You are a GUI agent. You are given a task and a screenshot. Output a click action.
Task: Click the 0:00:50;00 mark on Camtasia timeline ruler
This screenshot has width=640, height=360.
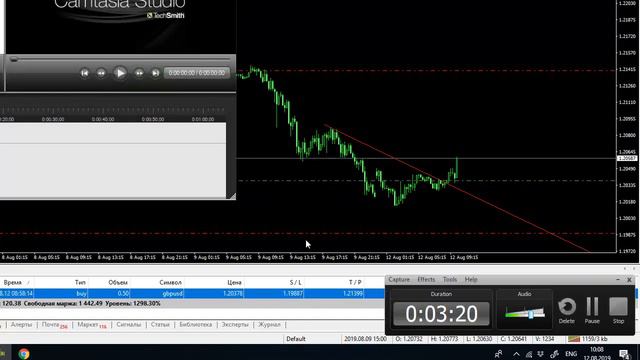153,119
